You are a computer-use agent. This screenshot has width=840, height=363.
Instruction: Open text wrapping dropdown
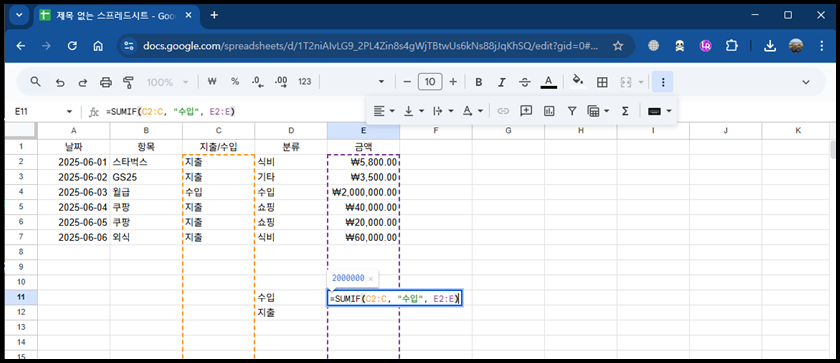pyautogui.click(x=443, y=111)
